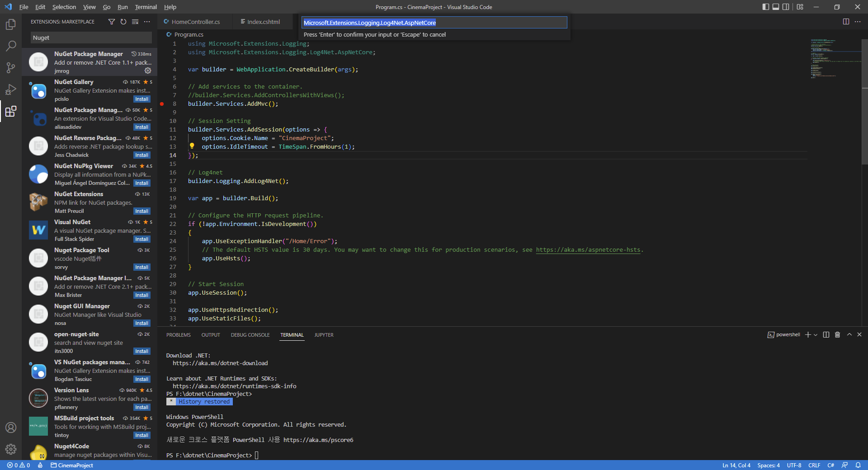Change end of line CRLF setting
Screen dimensions: 868x470
pyautogui.click(x=814, y=465)
